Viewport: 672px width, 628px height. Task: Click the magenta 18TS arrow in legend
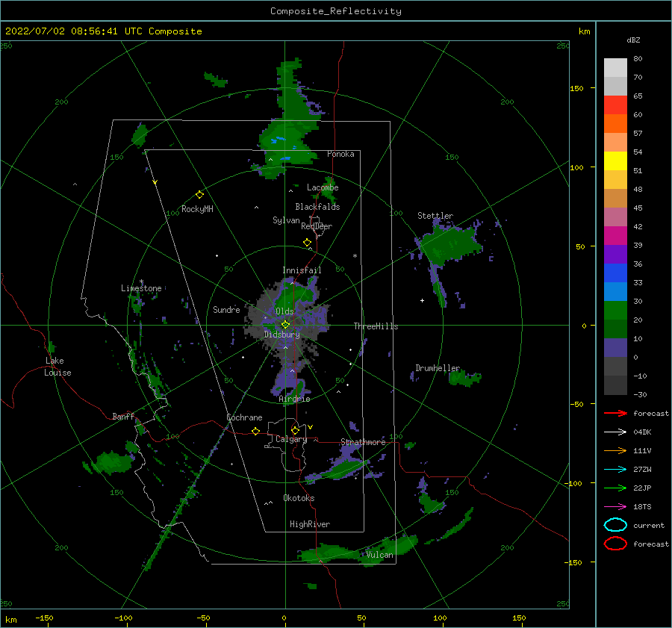pos(615,507)
